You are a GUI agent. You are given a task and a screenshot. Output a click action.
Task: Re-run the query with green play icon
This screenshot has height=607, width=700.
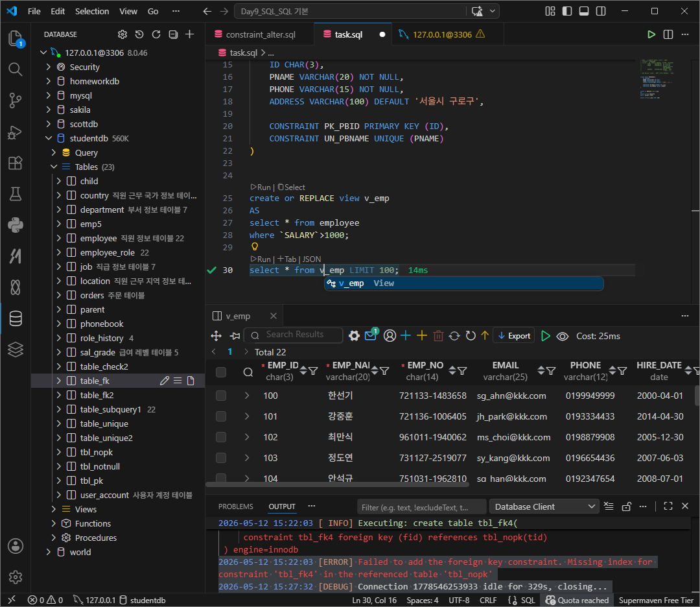[x=546, y=336]
